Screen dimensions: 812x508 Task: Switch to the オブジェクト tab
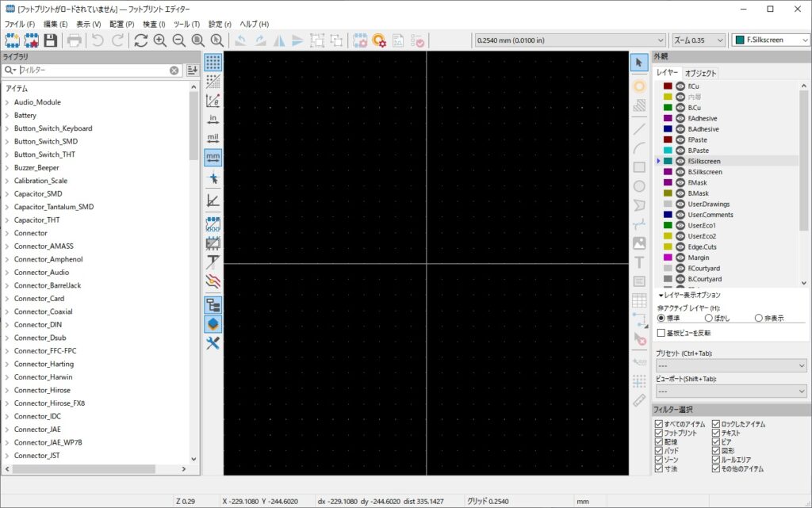pyautogui.click(x=700, y=73)
